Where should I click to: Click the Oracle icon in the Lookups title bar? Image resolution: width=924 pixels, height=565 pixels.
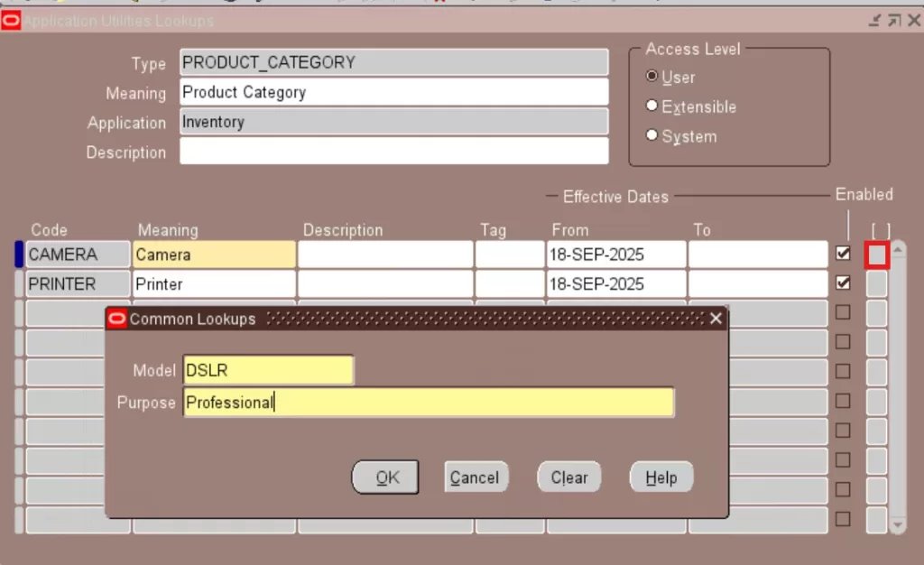click(11, 20)
